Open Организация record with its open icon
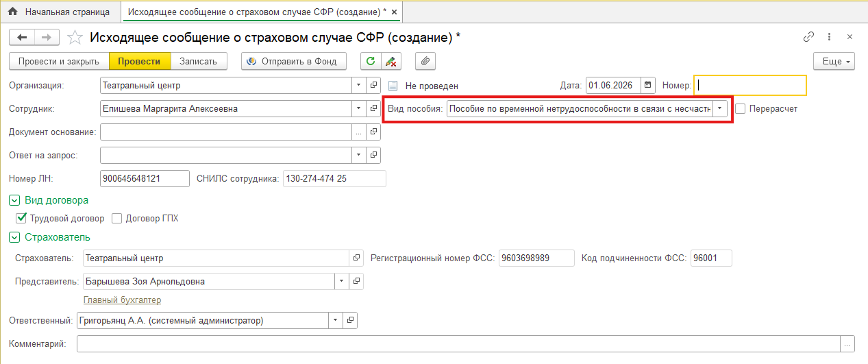The width and height of the screenshot is (868, 364). 373,86
